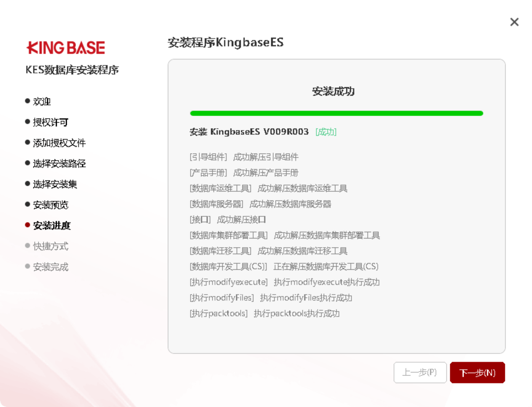Click 安装 KingbaseES V009R003 text
Image resolution: width=532 pixels, height=407 pixels.
point(249,132)
